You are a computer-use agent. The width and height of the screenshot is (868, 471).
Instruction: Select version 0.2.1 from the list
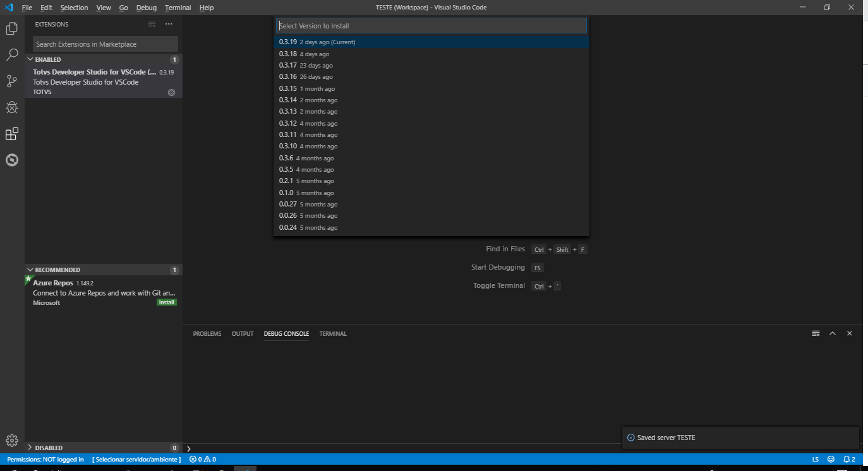[431, 181]
